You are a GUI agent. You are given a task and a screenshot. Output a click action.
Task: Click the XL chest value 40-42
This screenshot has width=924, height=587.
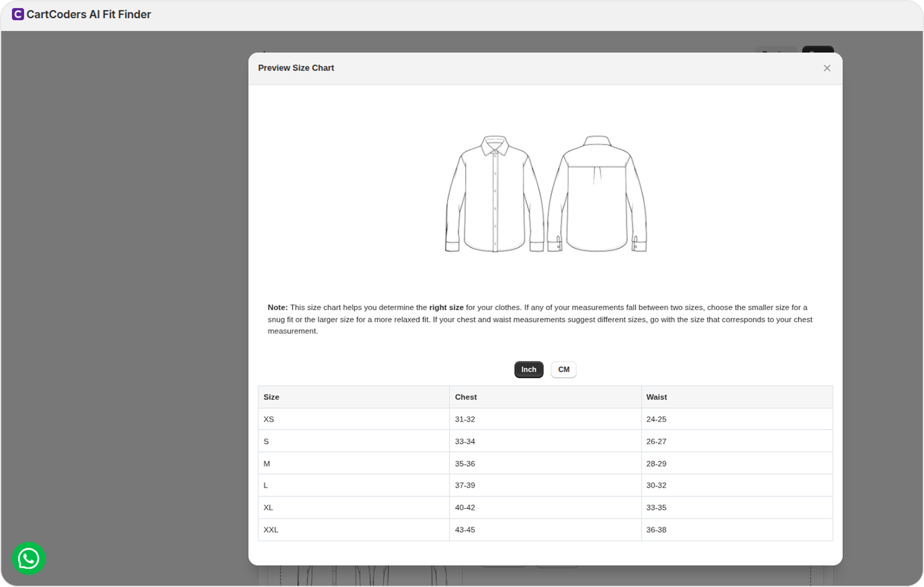(465, 508)
